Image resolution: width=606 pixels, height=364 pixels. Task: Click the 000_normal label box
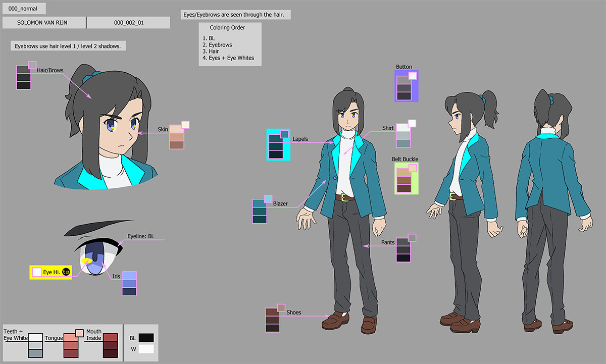(24, 9)
